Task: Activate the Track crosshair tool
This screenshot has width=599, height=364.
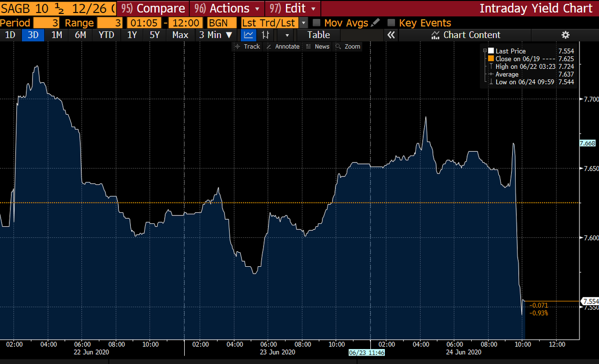Action: [247, 46]
